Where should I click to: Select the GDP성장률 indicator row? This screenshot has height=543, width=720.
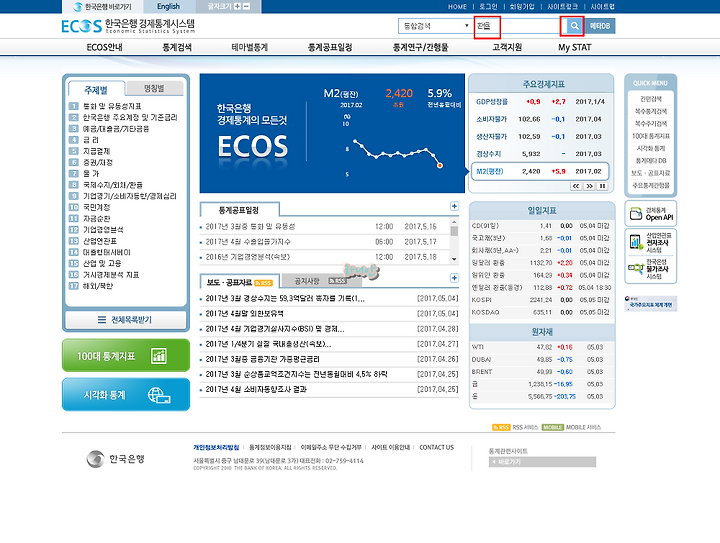click(x=540, y=101)
